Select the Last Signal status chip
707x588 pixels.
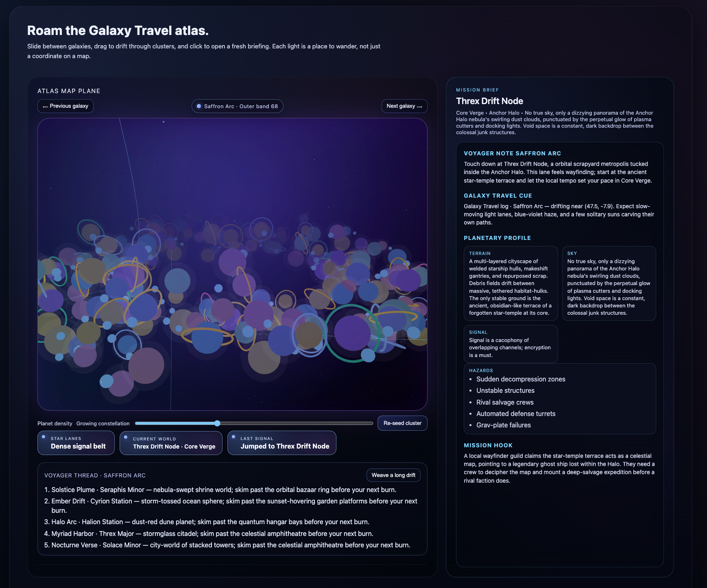(281, 443)
